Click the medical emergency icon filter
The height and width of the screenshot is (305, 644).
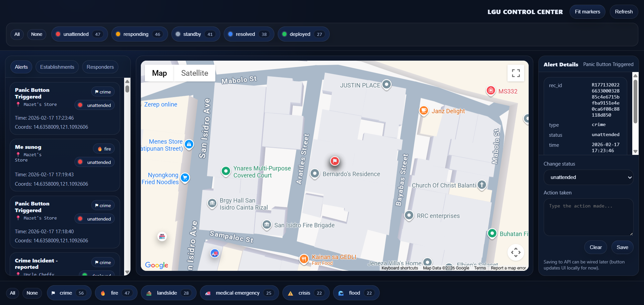208,293
